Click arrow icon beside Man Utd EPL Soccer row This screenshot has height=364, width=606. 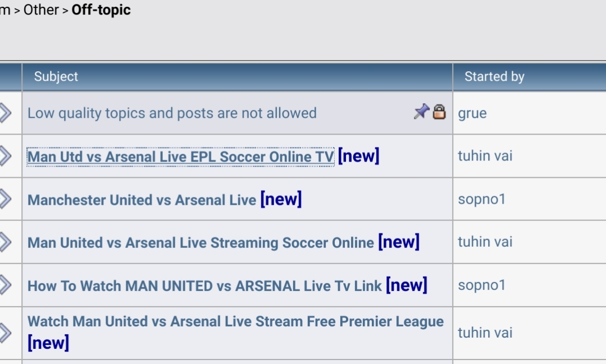click(6, 156)
